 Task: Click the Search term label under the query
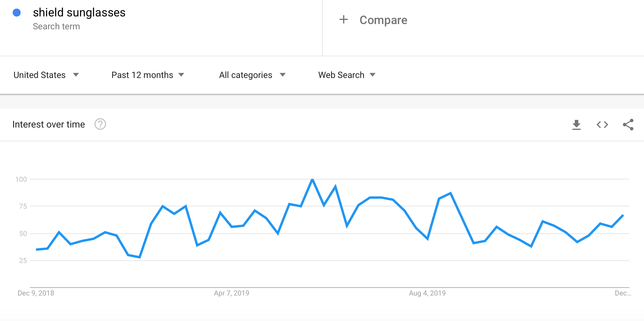click(56, 26)
